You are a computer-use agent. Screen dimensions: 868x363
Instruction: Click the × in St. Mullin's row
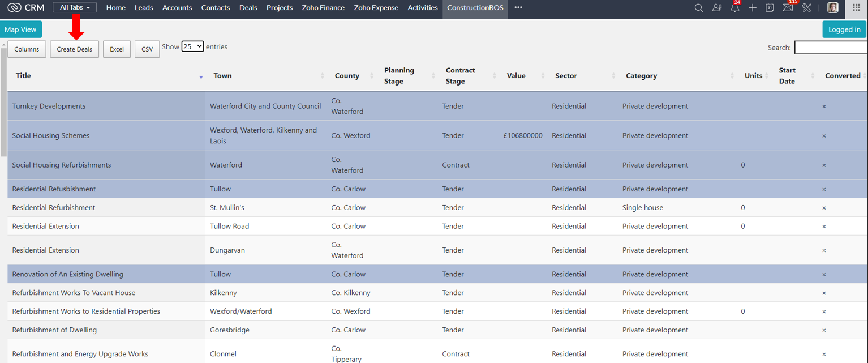click(824, 208)
